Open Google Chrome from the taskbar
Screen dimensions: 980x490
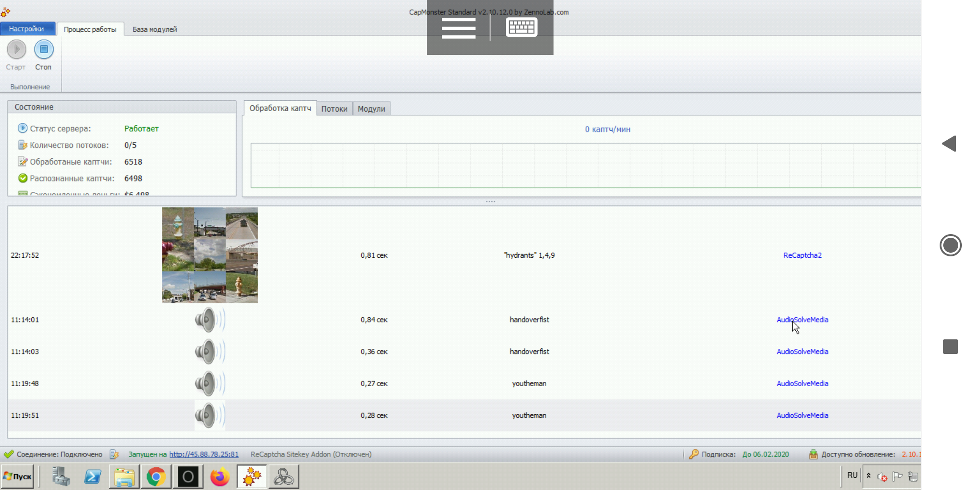(x=156, y=477)
